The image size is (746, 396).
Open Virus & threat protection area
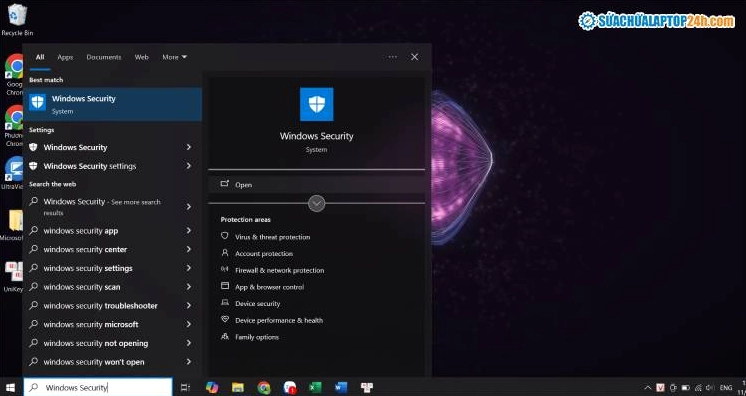point(272,237)
